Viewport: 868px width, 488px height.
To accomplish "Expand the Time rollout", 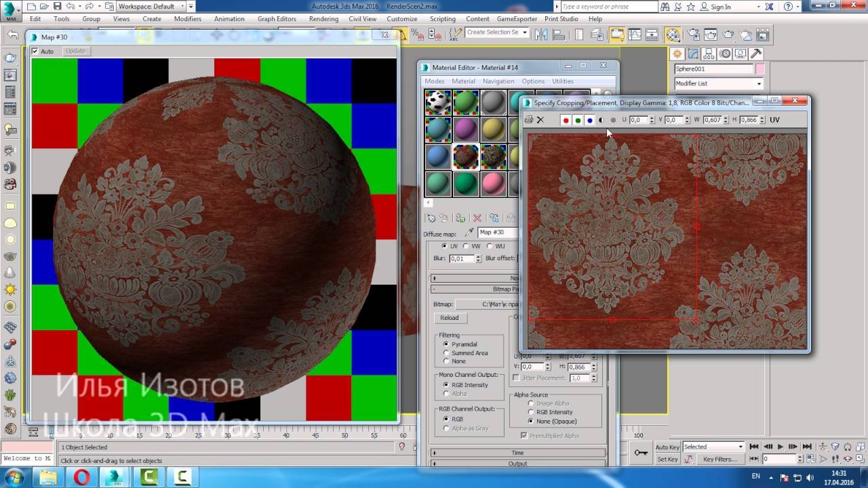I will [x=517, y=453].
